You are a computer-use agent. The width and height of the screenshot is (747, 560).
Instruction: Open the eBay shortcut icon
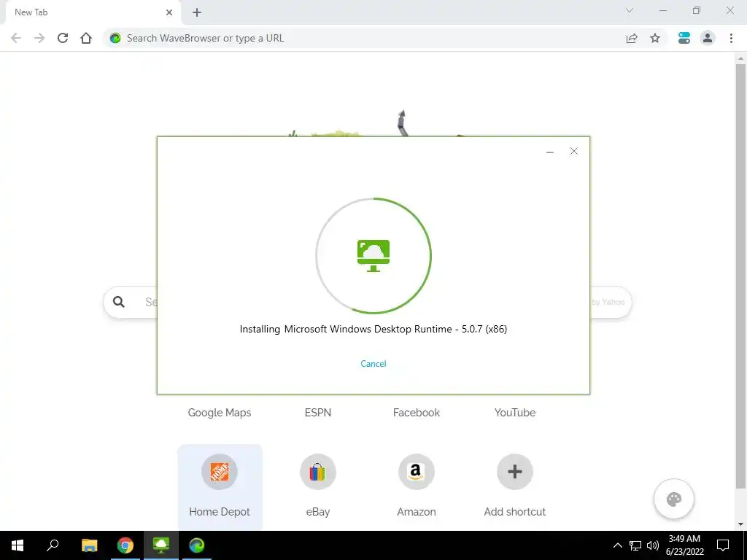318,472
